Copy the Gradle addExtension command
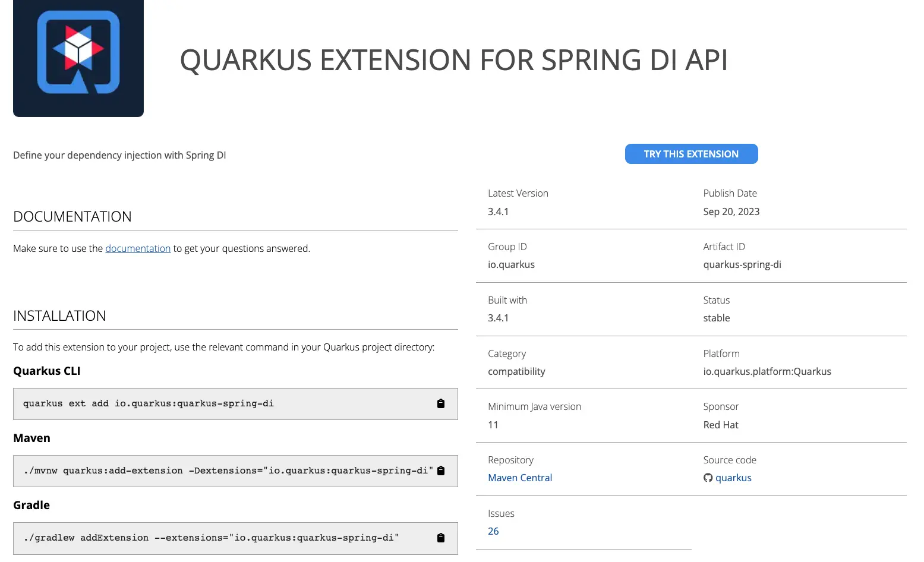This screenshot has width=924, height=562. click(441, 538)
